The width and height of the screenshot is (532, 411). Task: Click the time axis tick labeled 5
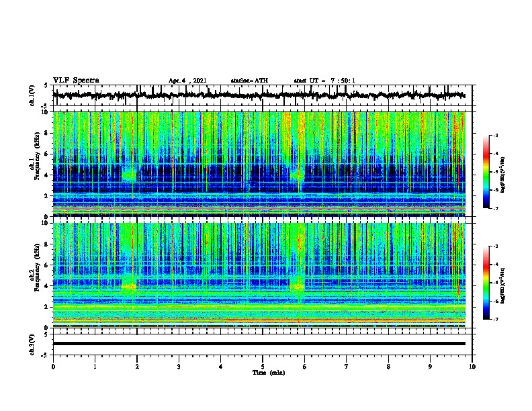[x=263, y=367]
